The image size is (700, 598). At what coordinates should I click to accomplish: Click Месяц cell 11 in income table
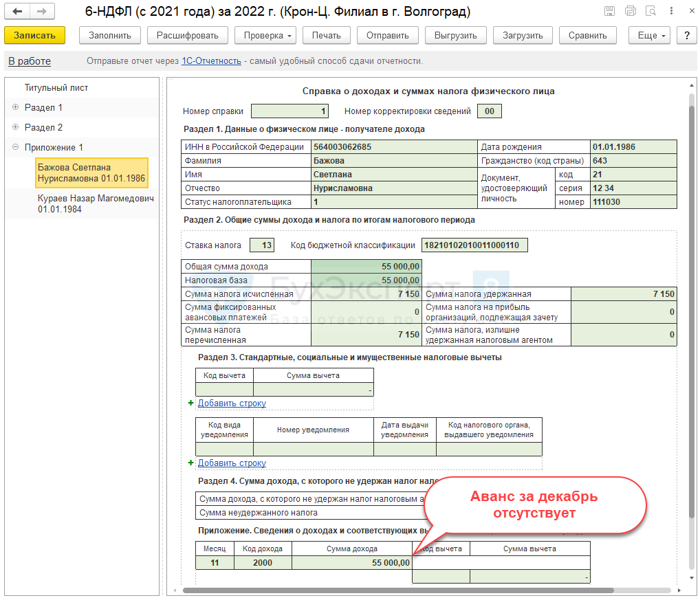point(215,563)
